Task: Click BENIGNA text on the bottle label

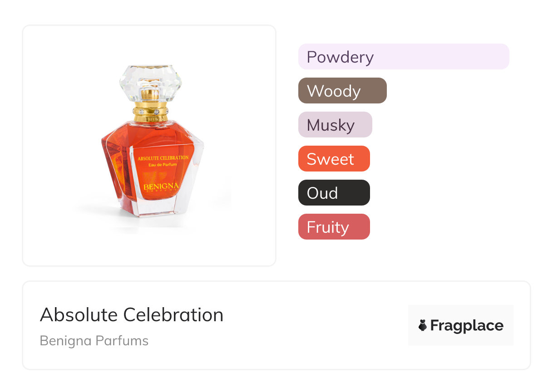Action: point(161,186)
